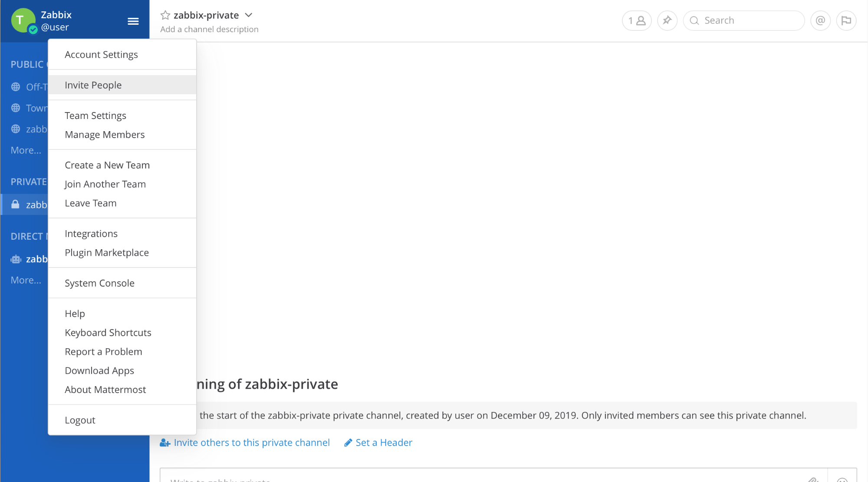Open Account Settings from the menu
The width and height of the screenshot is (868, 482).
[101, 55]
